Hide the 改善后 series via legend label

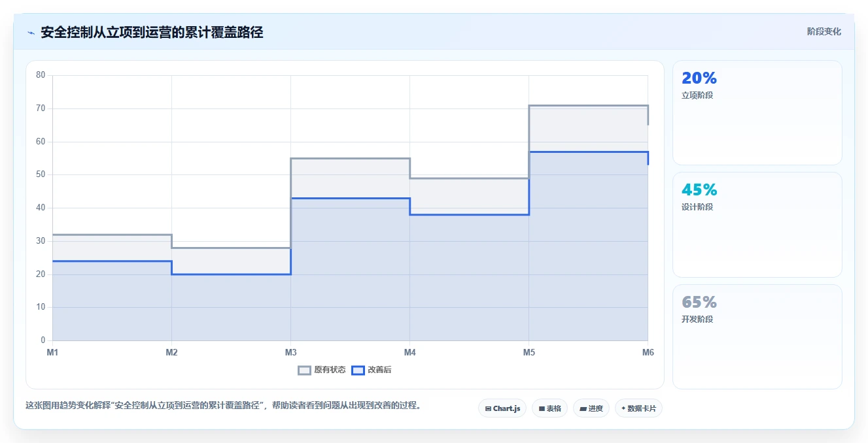tap(379, 370)
